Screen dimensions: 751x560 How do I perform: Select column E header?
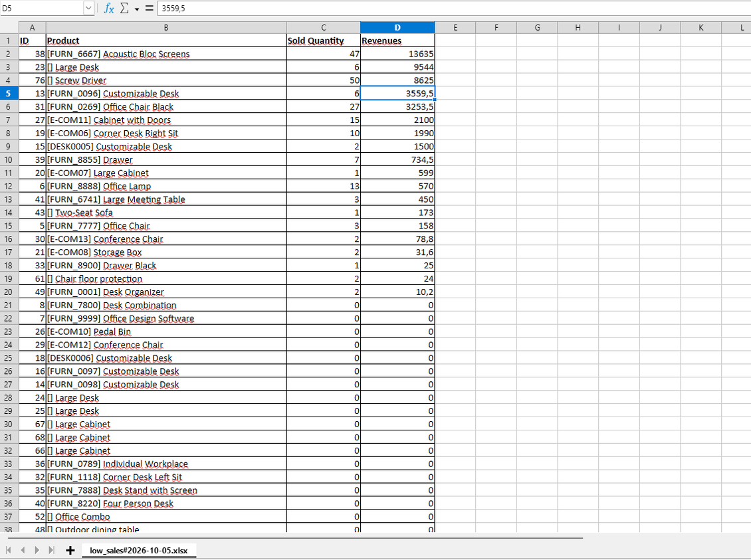tap(455, 27)
